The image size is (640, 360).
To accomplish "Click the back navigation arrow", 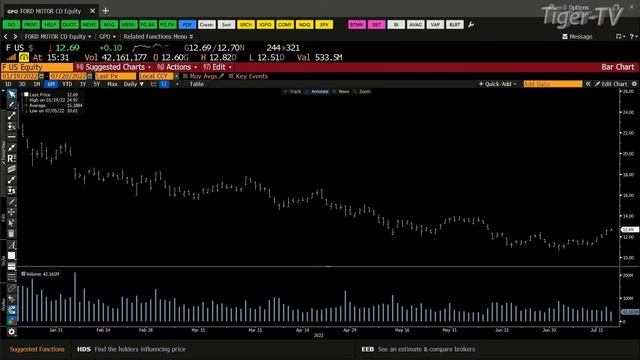I will click(x=6, y=37).
